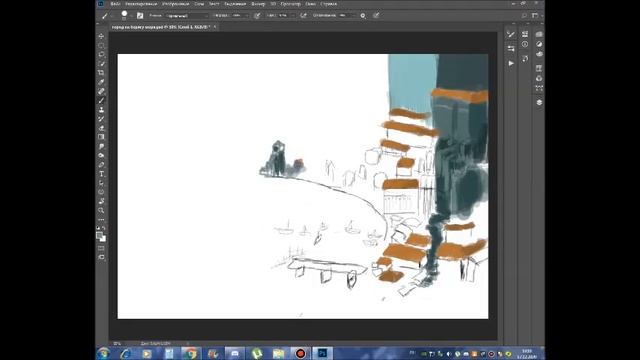The image size is (640, 360).
Task: Close the open document tab
Action: point(215,27)
